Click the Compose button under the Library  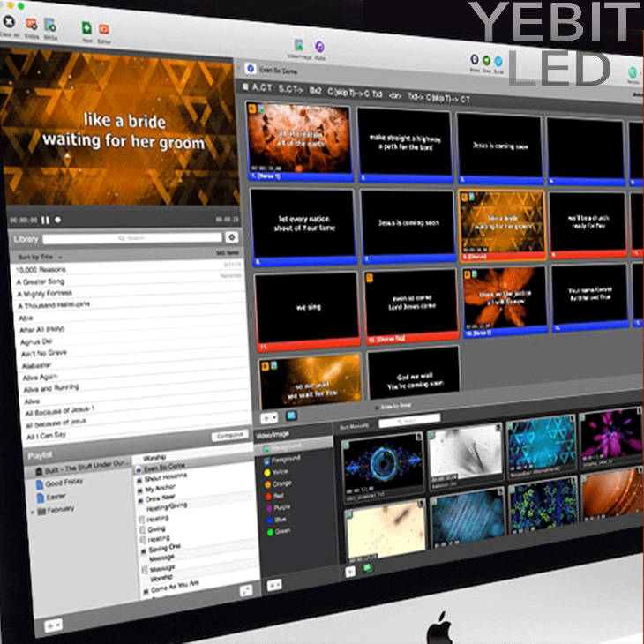(x=228, y=436)
